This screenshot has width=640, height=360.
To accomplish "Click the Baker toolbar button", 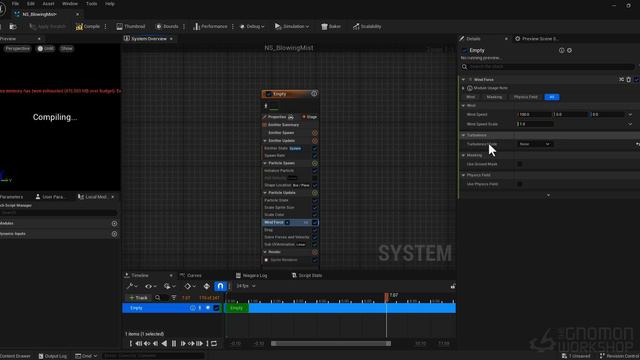I will coord(331,27).
